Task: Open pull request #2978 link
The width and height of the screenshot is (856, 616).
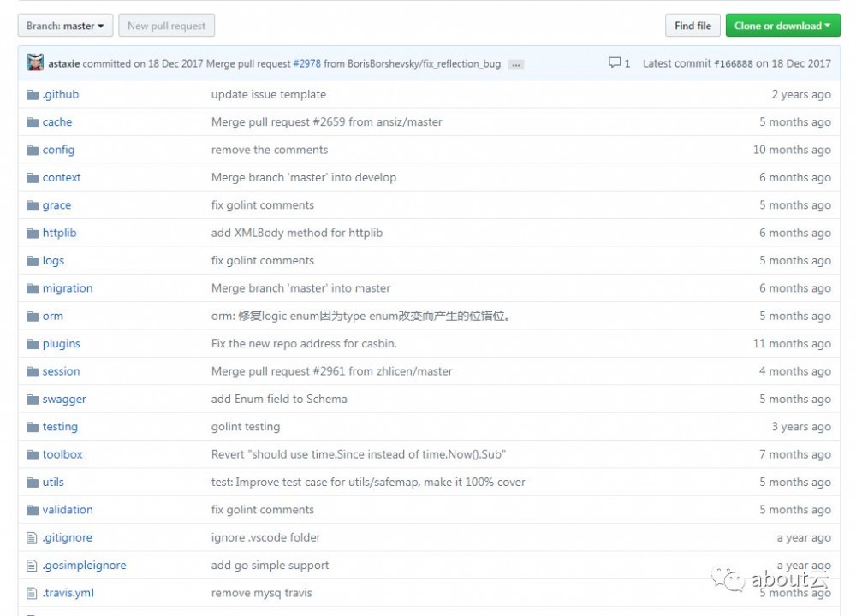Action: click(306, 63)
